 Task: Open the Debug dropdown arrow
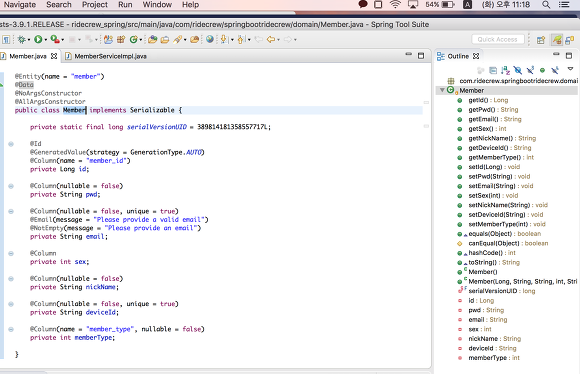pos(29,40)
